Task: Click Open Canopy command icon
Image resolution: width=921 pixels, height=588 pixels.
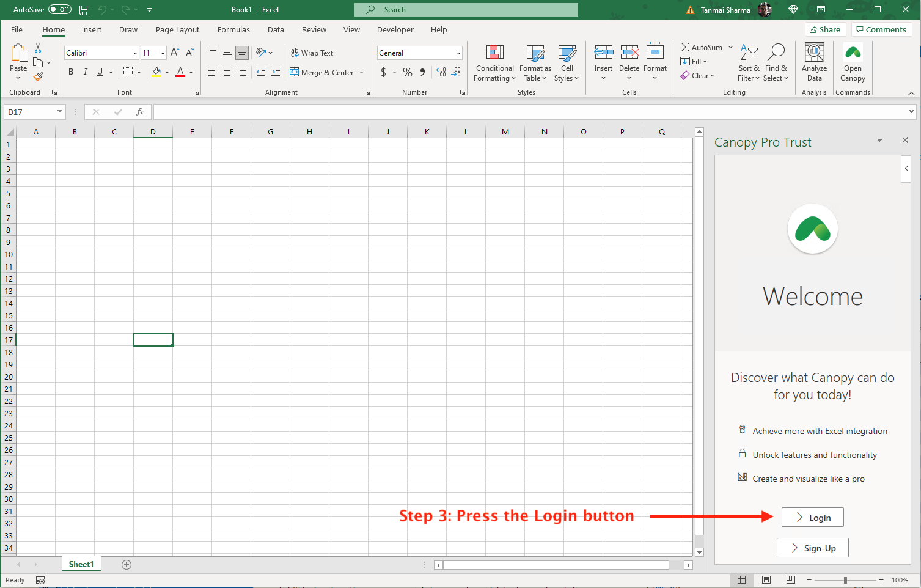Action: (x=853, y=53)
